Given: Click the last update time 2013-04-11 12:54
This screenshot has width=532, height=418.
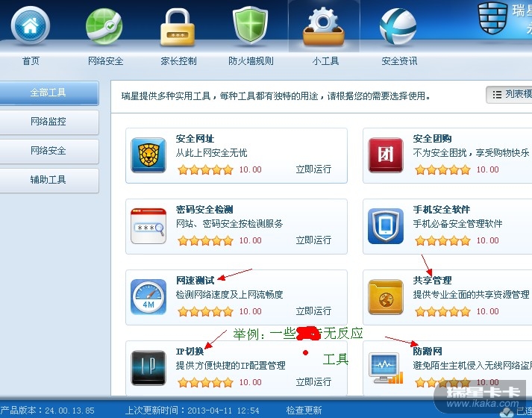Looking at the screenshot, I should tap(224, 411).
